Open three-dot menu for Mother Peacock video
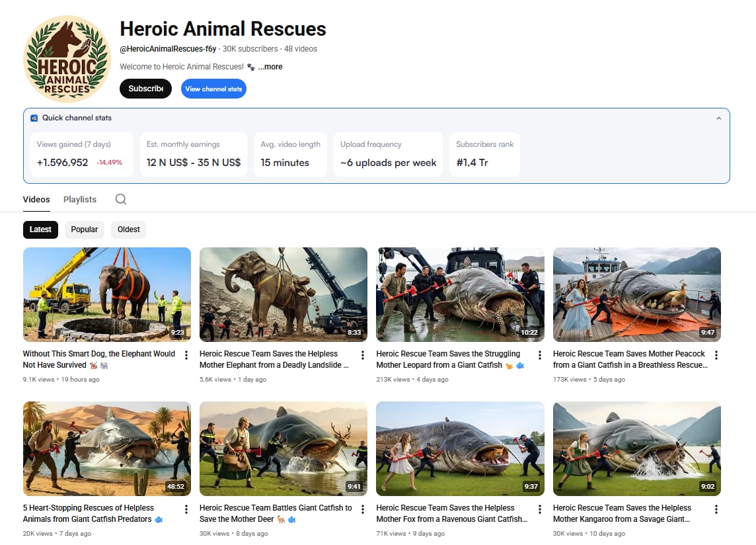 coord(716,355)
